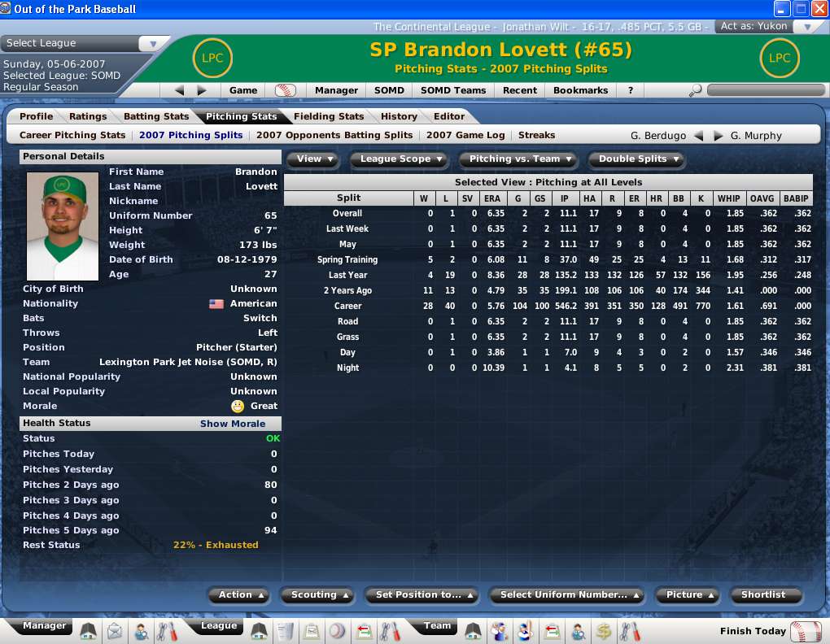Open the Team scouting person search icon
The width and height of the screenshot is (830, 644).
click(578, 631)
